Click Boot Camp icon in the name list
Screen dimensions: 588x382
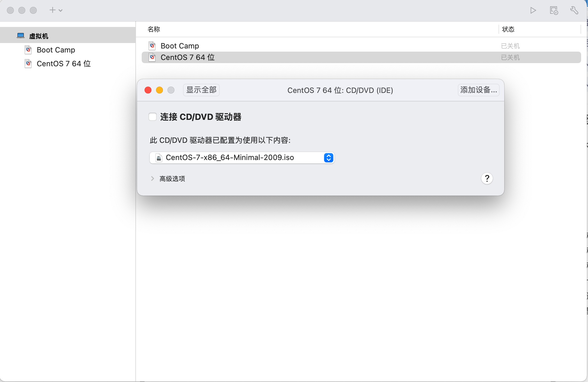click(152, 46)
